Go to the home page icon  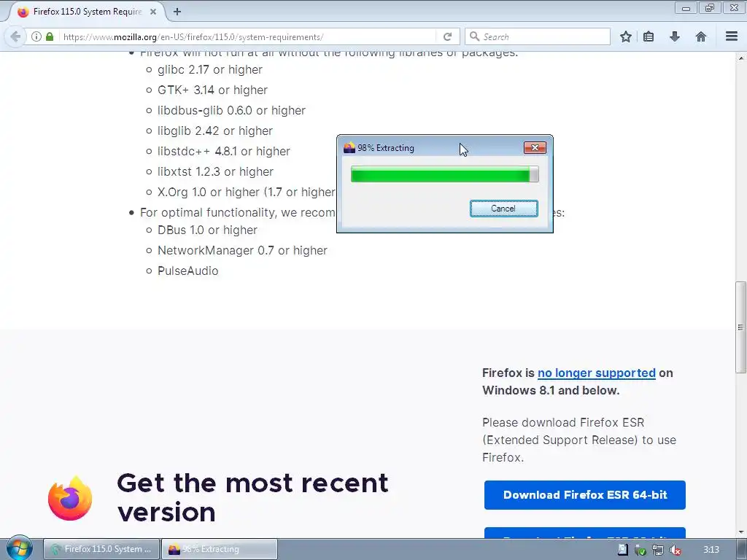[x=701, y=36]
